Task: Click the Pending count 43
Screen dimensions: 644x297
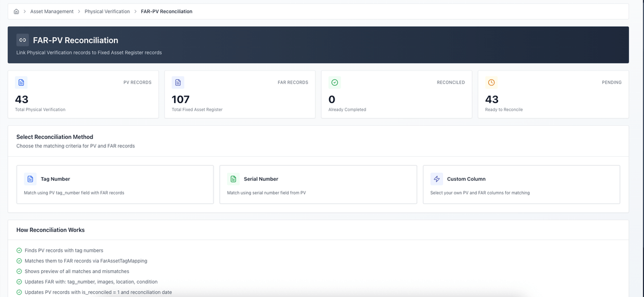Action: coord(491,100)
